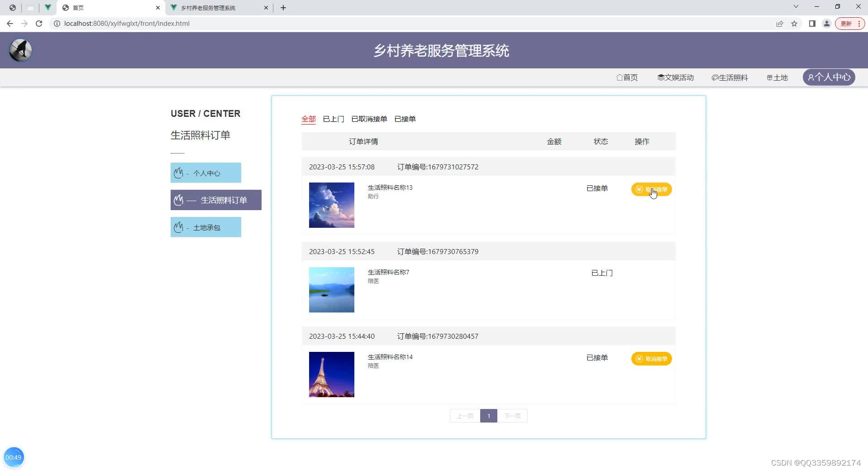Click the 生活照料名称14 item title

pos(390,357)
